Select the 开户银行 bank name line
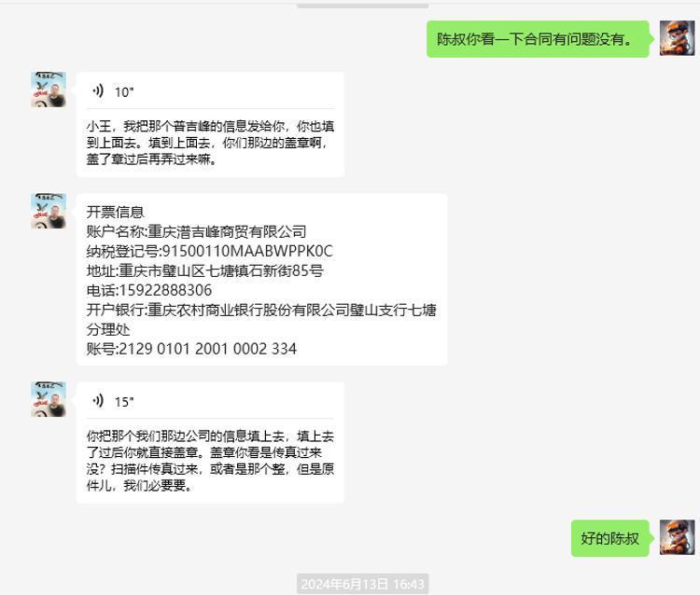The height and width of the screenshot is (595, 700). [x=261, y=319]
